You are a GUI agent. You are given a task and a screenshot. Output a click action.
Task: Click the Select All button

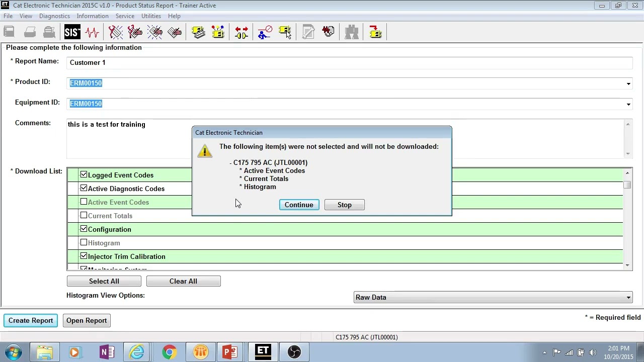point(104,281)
